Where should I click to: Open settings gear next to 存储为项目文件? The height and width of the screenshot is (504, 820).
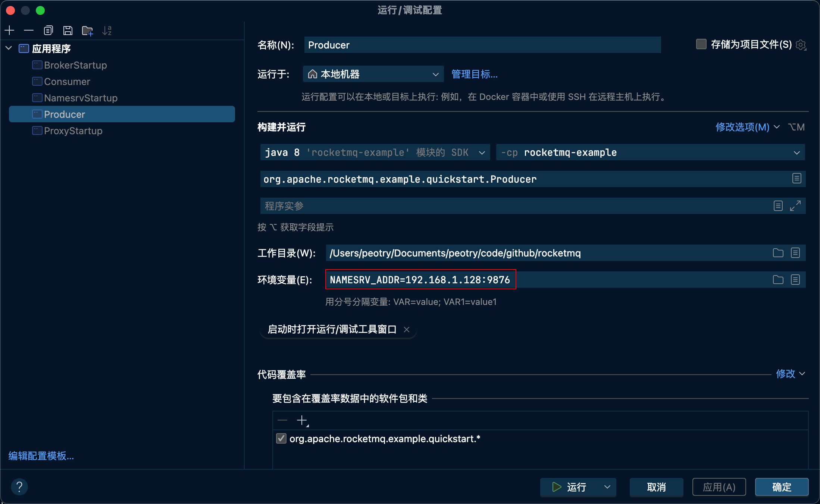pyautogui.click(x=801, y=45)
